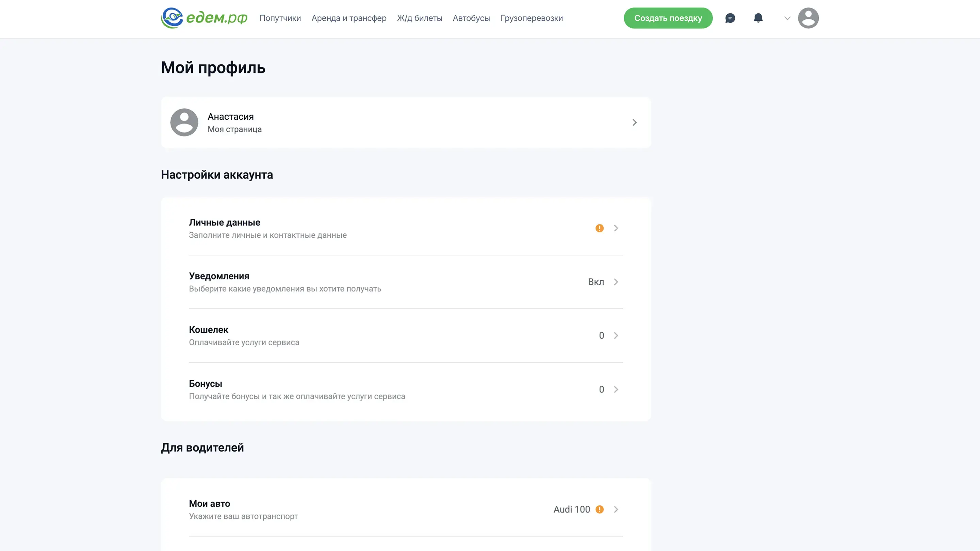This screenshot has height=551, width=980.
Task: Open the Бонусы settings row
Action: (406, 389)
